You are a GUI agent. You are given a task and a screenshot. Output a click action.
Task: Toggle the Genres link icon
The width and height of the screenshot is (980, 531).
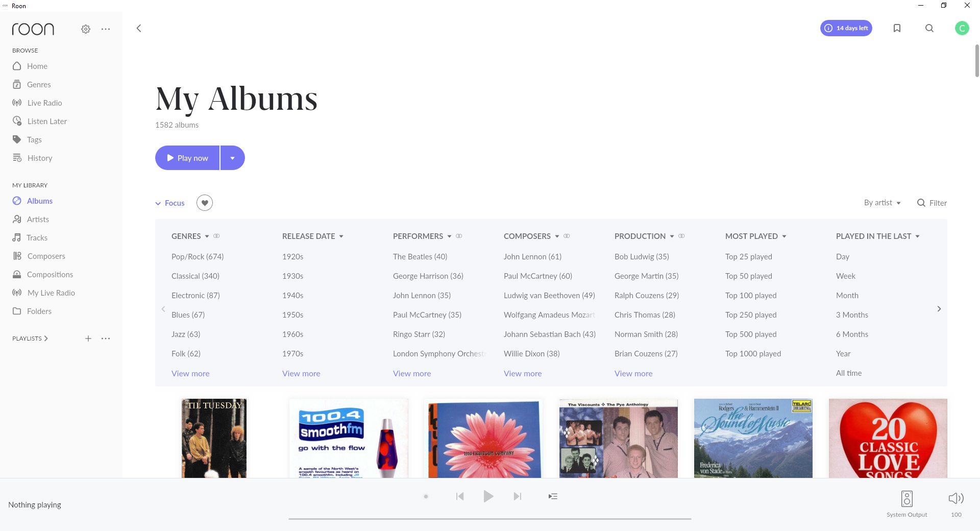click(x=216, y=236)
